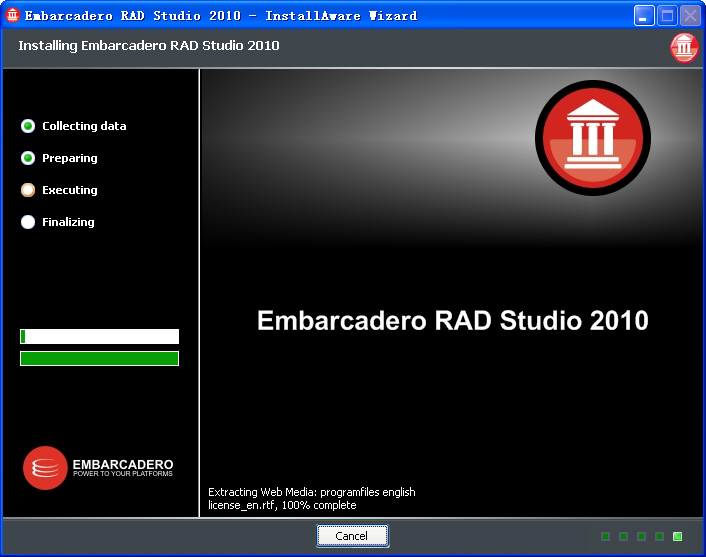Viewport: 706px width, 557px height.
Task: Click the Executing step indicator
Action: tap(28, 190)
